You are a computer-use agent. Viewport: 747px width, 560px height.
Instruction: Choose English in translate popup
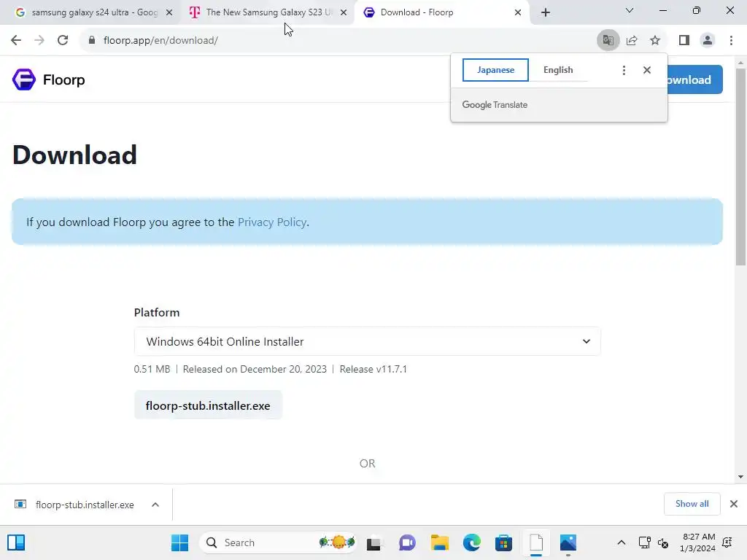[x=558, y=70]
